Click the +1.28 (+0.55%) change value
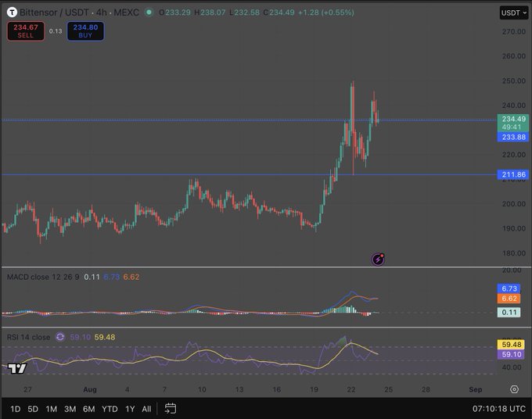Screen dimensions: 532x419 (x=326, y=13)
